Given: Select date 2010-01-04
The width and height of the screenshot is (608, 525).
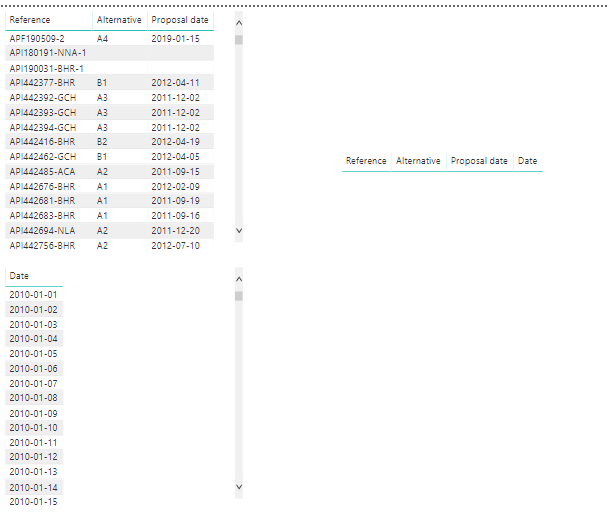Looking at the screenshot, I should [33, 338].
